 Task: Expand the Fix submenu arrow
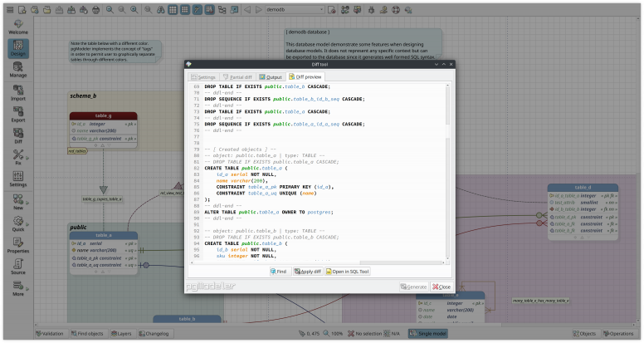[x=27, y=158]
